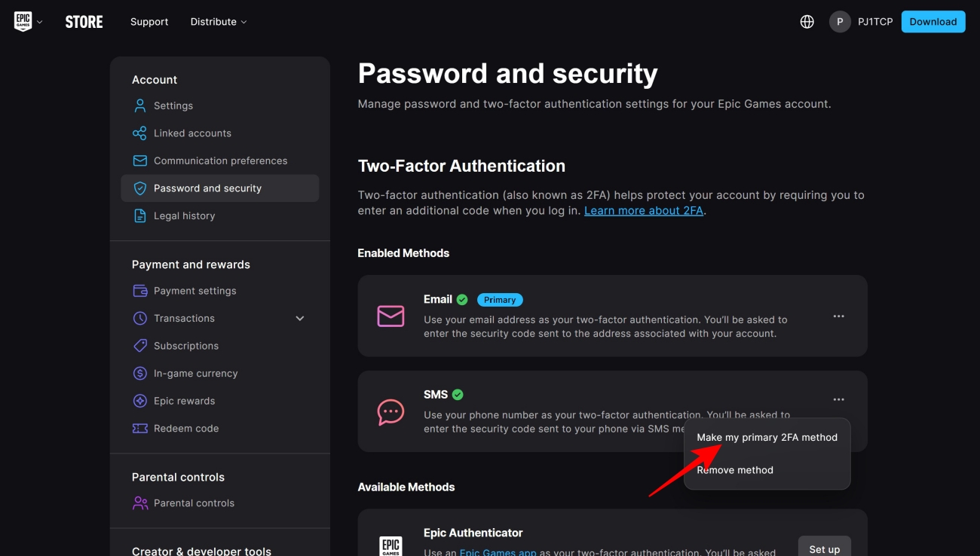Image resolution: width=980 pixels, height=556 pixels.
Task: Open Communication preferences
Action: tap(219, 160)
